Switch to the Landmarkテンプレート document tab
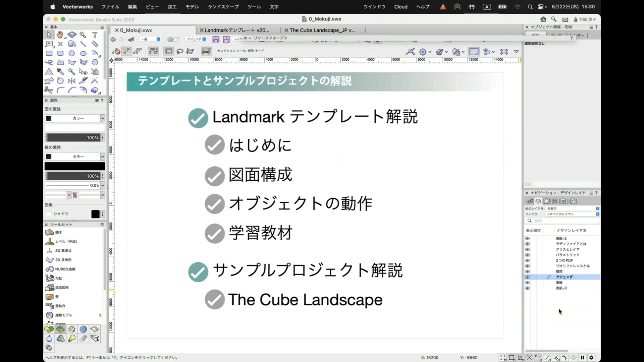Image resolution: width=644 pixels, height=362 pixels. [x=237, y=30]
